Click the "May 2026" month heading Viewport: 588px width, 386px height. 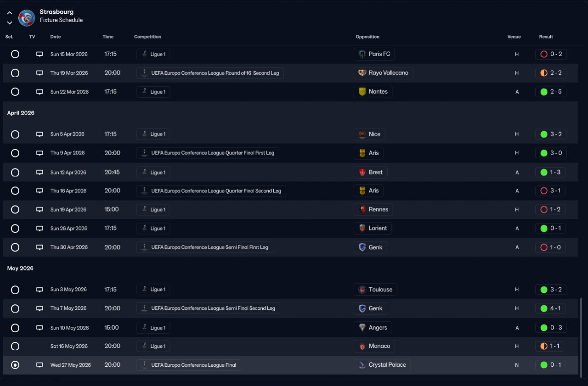click(x=20, y=269)
